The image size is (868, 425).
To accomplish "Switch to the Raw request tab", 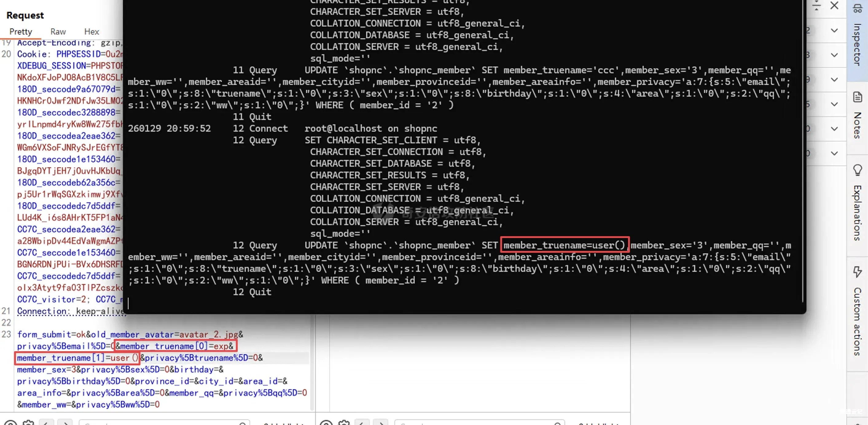I will point(58,32).
